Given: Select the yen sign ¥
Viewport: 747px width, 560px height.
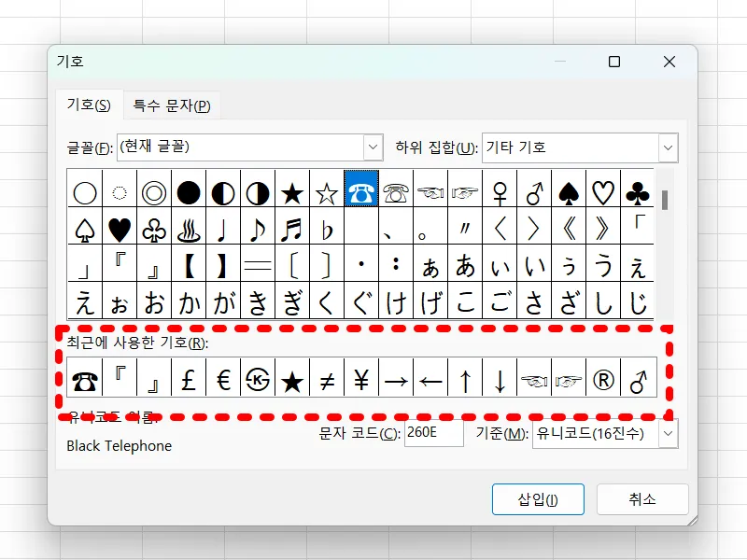Looking at the screenshot, I should click(x=361, y=377).
